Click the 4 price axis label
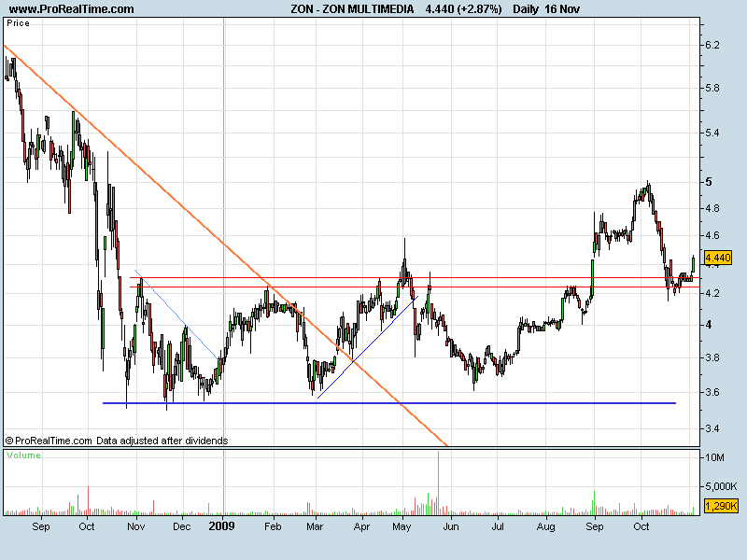Image resolution: width=747 pixels, height=560 pixels. click(709, 325)
